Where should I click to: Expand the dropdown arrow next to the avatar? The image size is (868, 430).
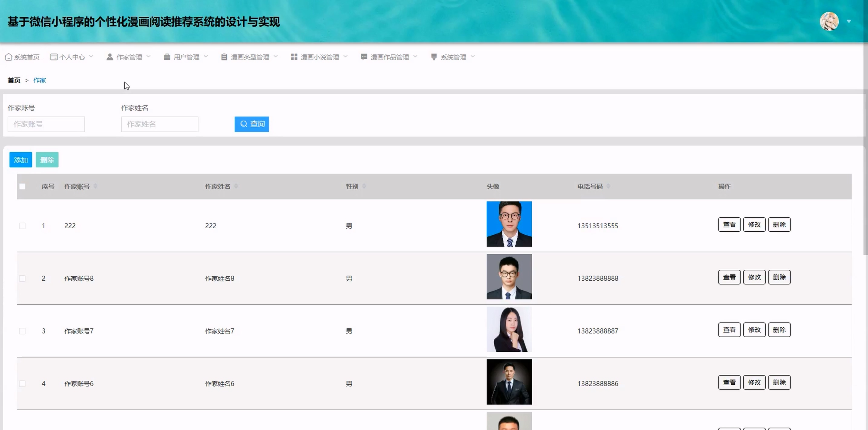coord(849,21)
